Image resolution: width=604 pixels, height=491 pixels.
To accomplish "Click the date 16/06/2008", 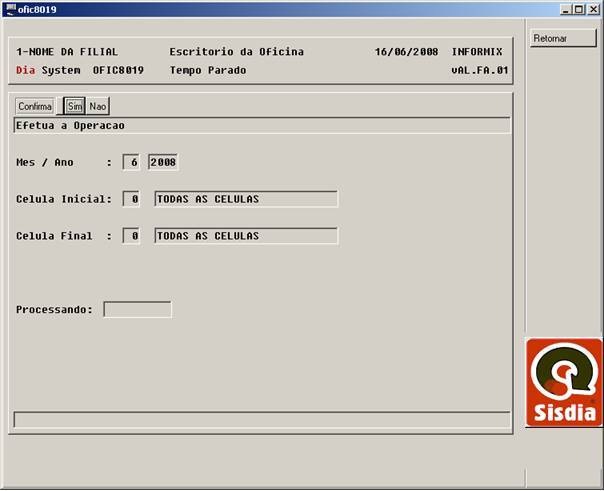I will (x=406, y=52).
